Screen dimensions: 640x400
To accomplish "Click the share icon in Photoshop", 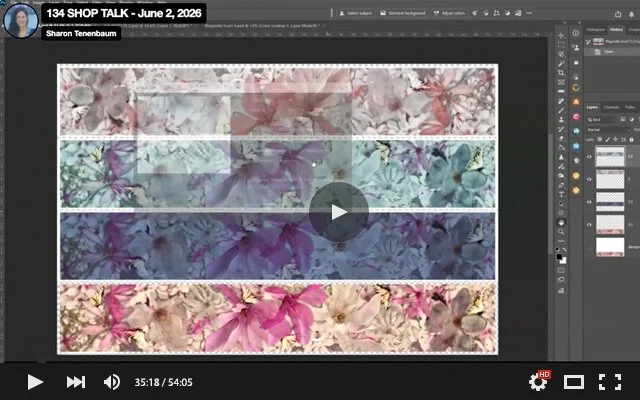I will point(618,13).
